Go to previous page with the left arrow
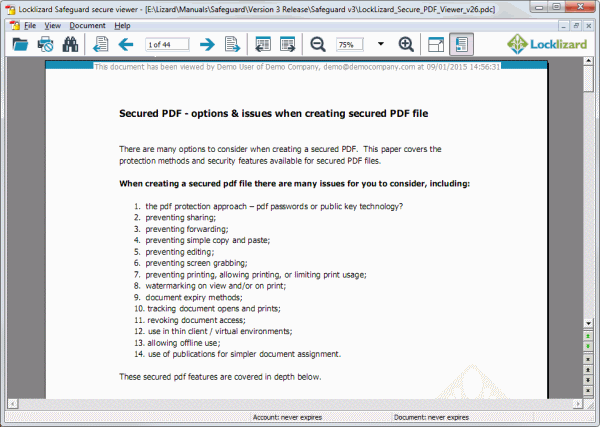Viewport: 600px width, 427px height. [x=126, y=44]
